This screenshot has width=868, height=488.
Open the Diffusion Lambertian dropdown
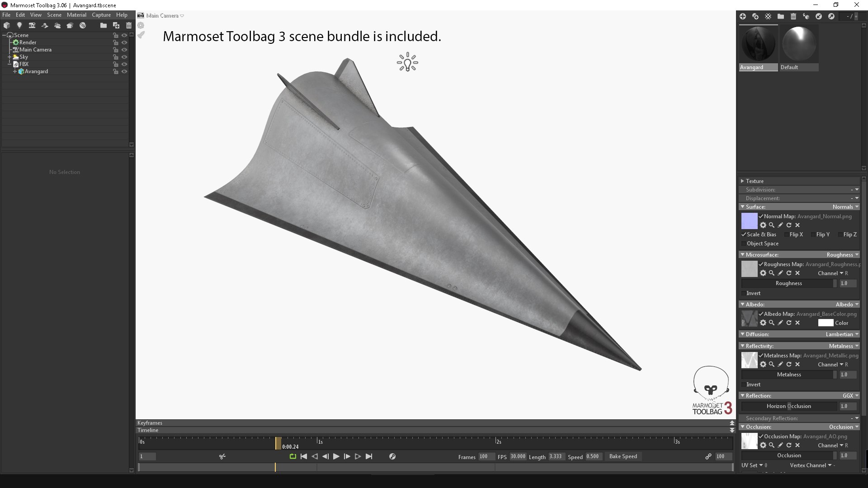pyautogui.click(x=842, y=334)
